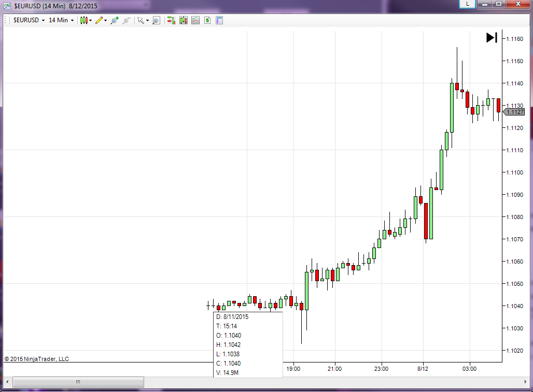This screenshot has width=533, height=392.
Task: Select the pencil drawing tools icon
Action: tap(99, 20)
